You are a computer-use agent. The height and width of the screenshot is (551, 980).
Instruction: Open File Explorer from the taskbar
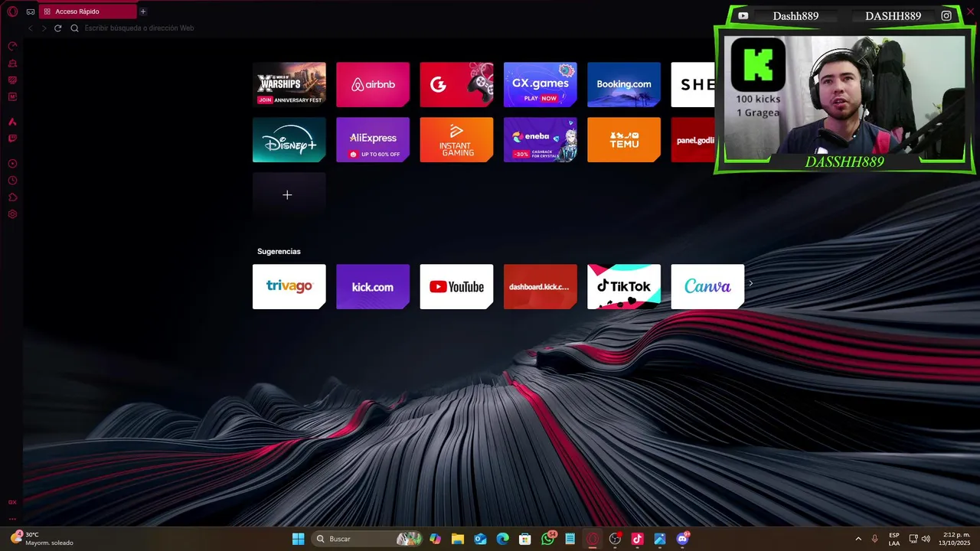tap(458, 539)
